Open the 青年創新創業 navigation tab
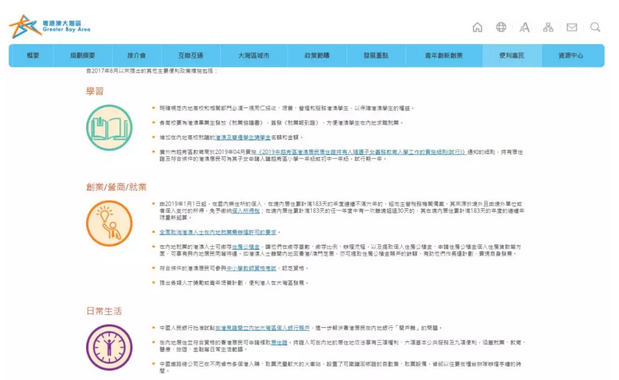This screenshot has height=380, width=619. pos(444,56)
